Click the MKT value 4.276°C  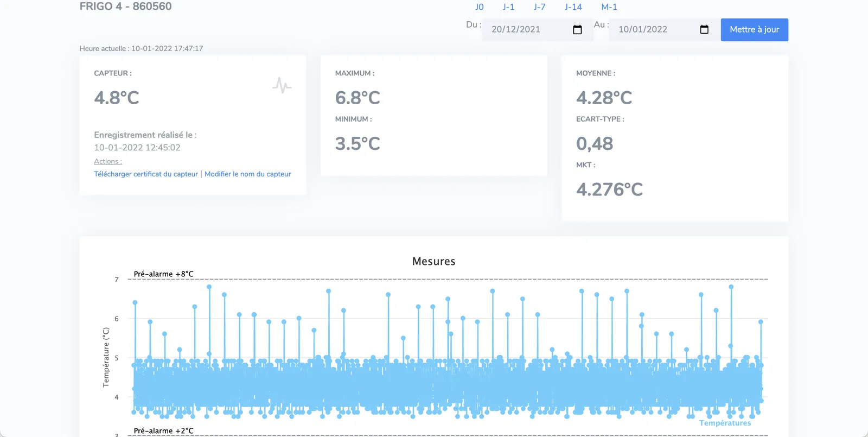(x=609, y=189)
